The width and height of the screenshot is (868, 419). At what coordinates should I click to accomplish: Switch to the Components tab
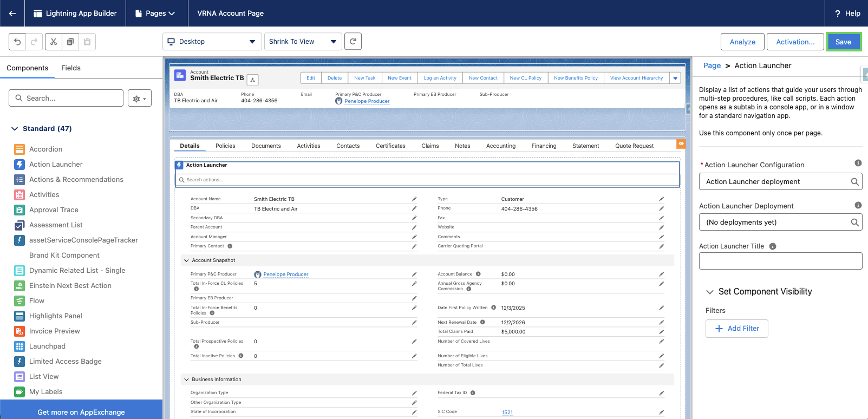(x=28, y=68)
